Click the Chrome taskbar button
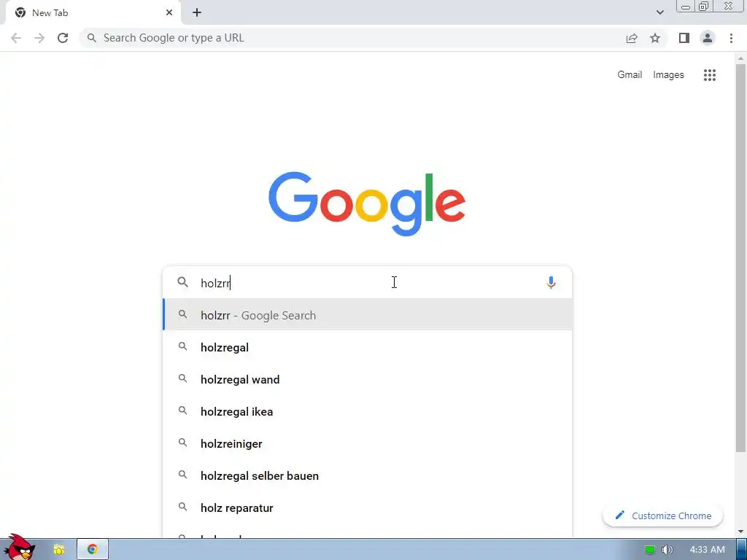The image size is (747, 560). pos(93,549)
